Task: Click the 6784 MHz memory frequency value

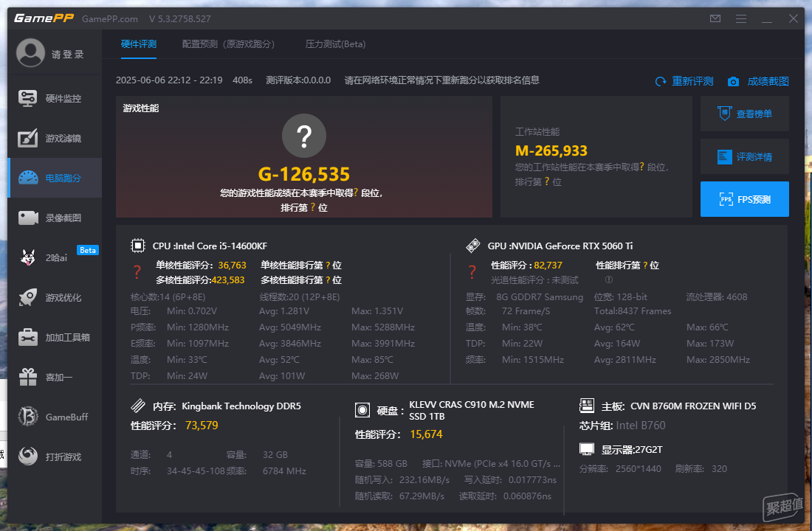Action: tap(284, 471)
